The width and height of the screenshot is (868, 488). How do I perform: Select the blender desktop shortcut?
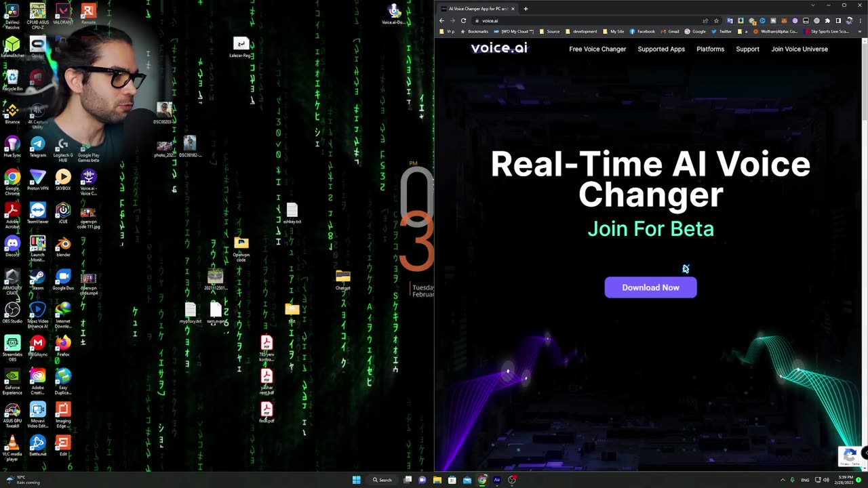tap(63, 246)
